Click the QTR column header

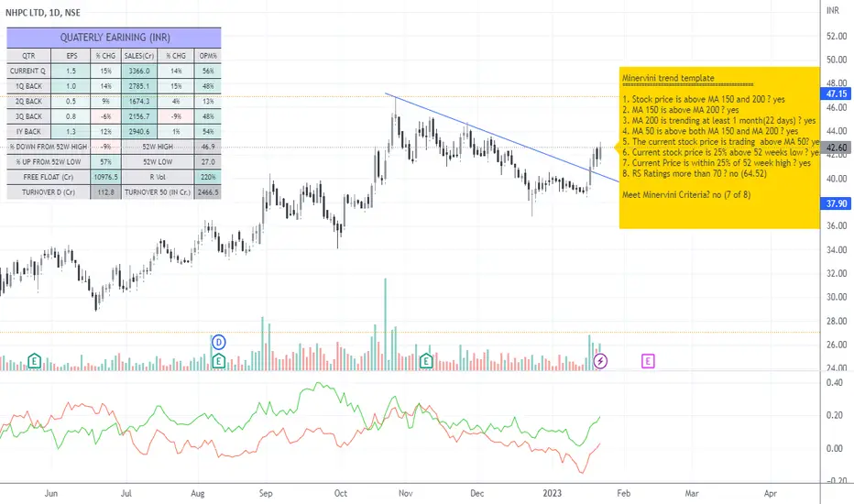point(28,56)
